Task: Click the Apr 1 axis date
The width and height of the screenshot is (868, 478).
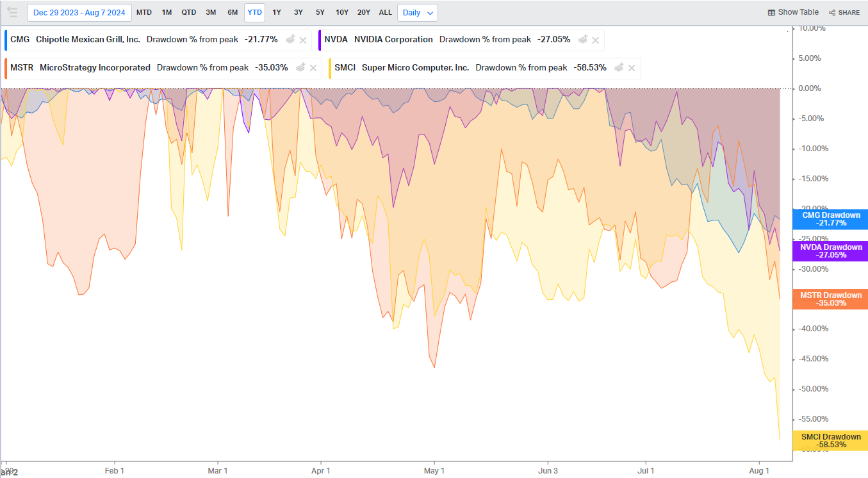Action: (x=320, y=470)
